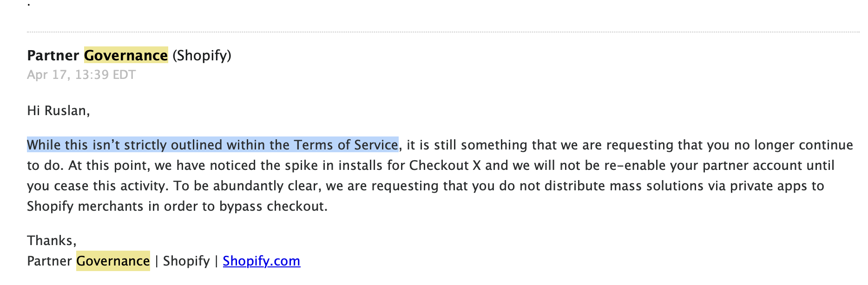Click "bypass checkout." ending the paragraph
868x285 pixels.
tap(273, 206)
